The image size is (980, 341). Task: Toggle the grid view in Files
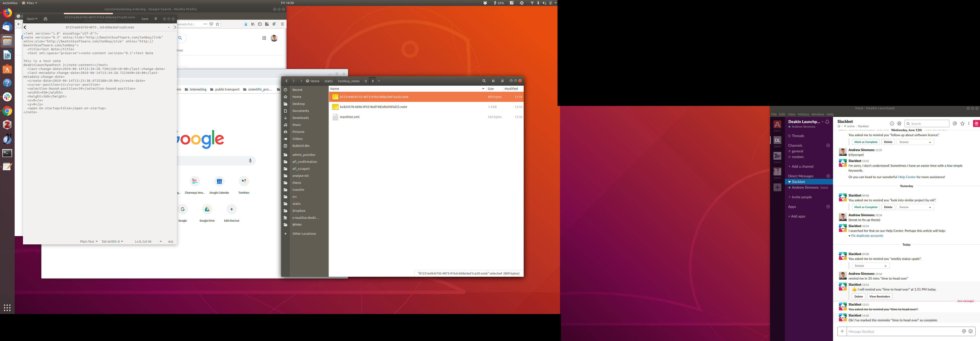pyautogui.click(x=493, y=81)
